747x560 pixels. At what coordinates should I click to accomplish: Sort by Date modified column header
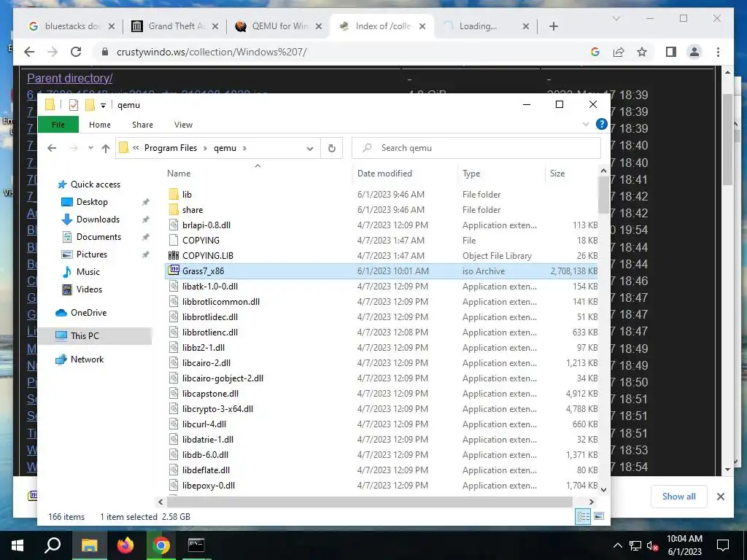coord(384,174)
